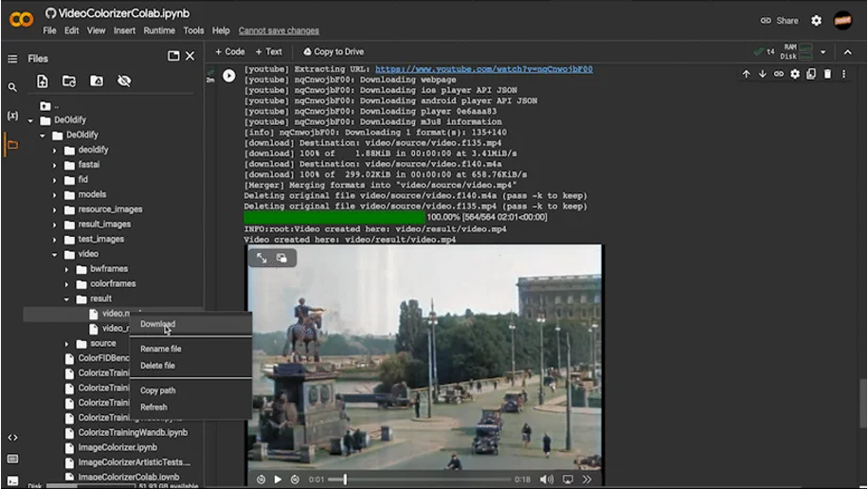868x489 pixels.
Task: Open video AirPlay cast icon
Action: tap(568, 480)
